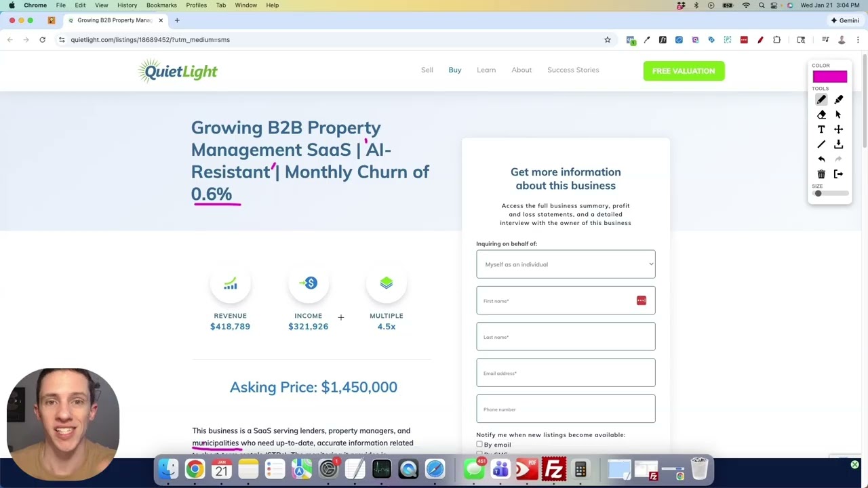
Task: Open Messages in the Dock
Action: [x=474, y=469]
